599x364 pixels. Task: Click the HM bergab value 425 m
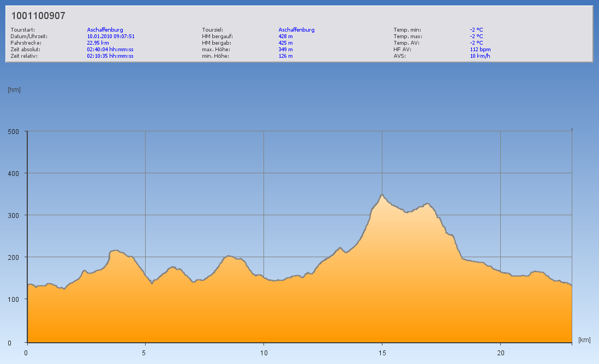click(x=285, y=43)
